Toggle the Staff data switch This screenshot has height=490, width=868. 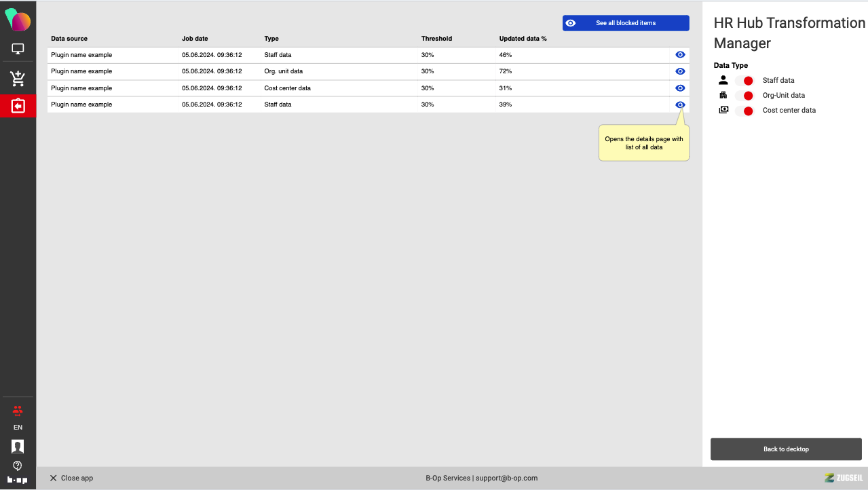pyautogui.click(x=744, y=81)
